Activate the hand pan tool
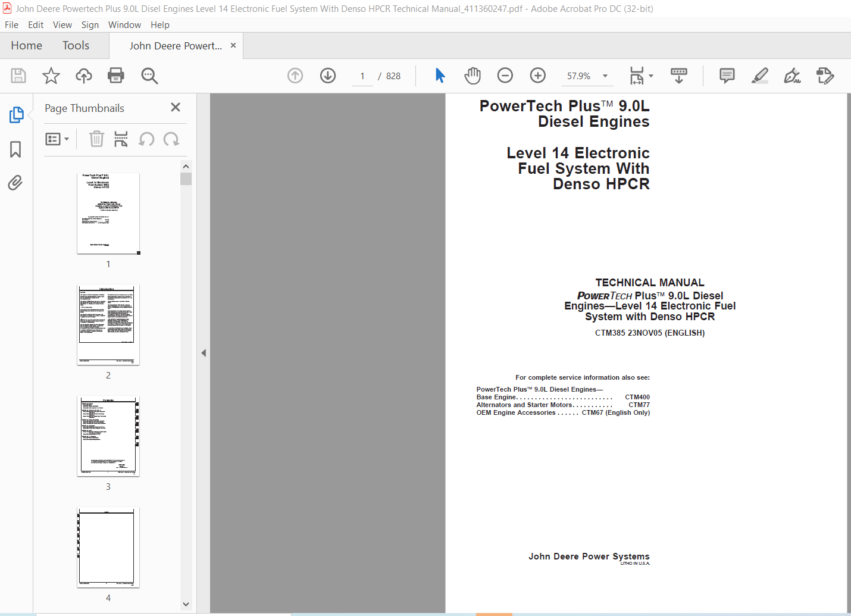 [x=473, y=76]
